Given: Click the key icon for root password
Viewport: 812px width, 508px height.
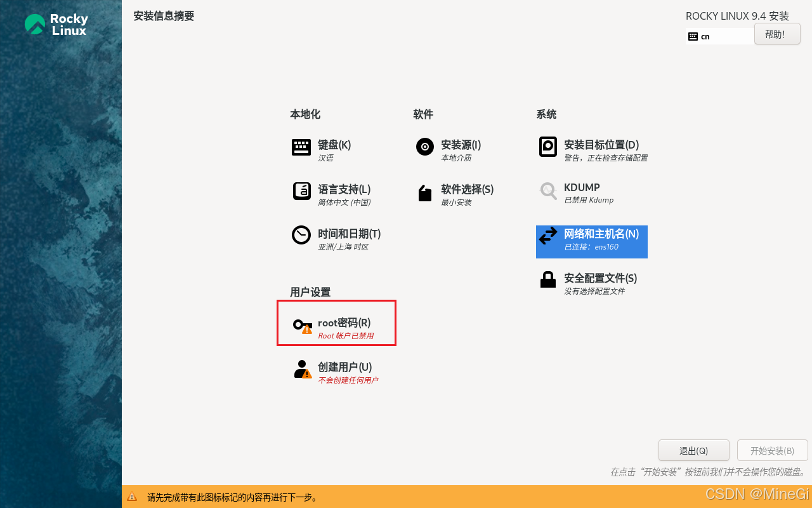Looking at the screenshot, I should tap(303, 326).
